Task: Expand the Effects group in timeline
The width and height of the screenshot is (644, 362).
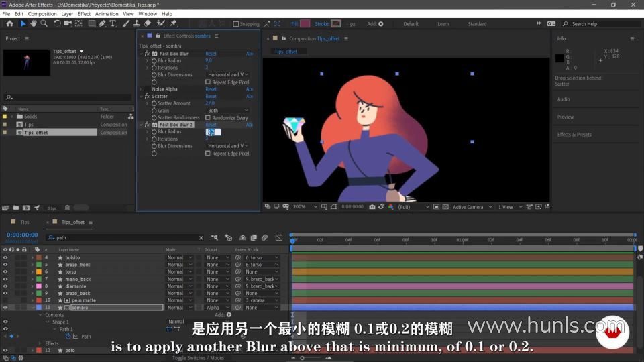Action: pyautogui.click(x=40, y=343)
